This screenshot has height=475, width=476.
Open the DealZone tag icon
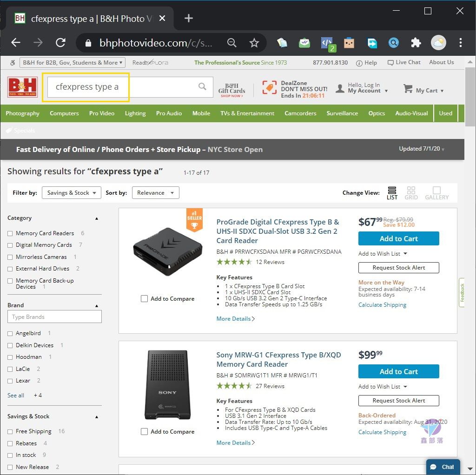pos(269,87)
